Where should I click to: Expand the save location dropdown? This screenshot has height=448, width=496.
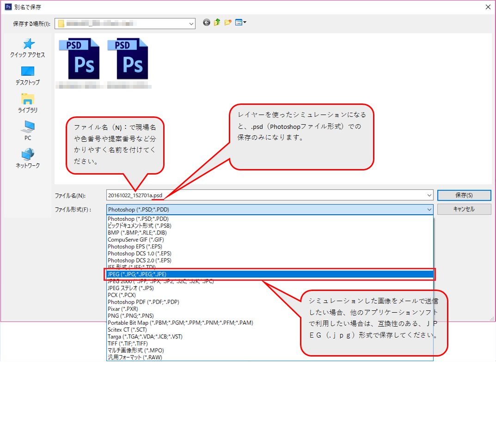(x=191, y=23)
